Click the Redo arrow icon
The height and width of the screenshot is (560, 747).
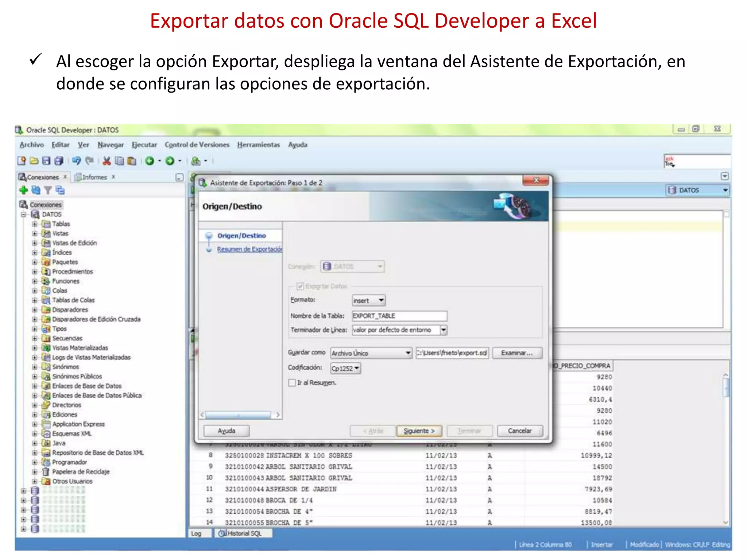point(89,161)
